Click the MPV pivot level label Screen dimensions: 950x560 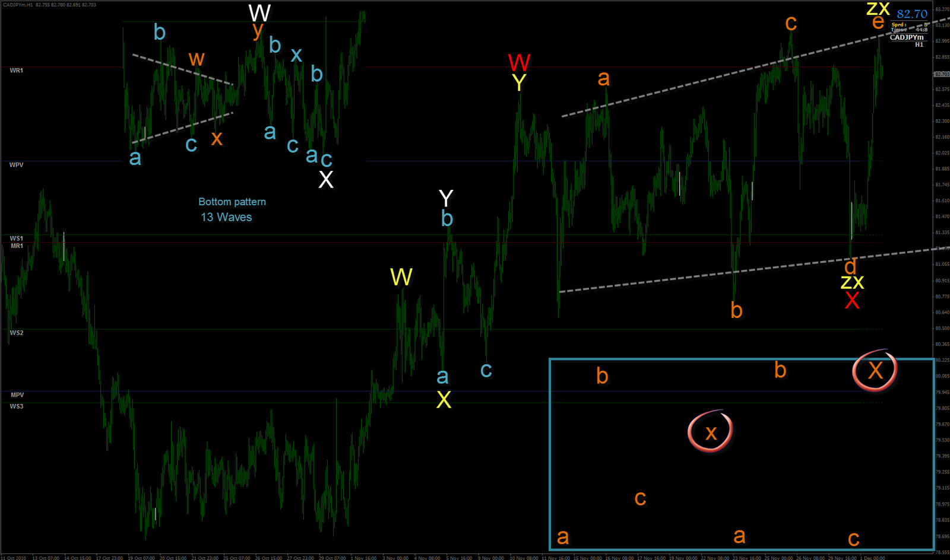(x=17, y=395)
